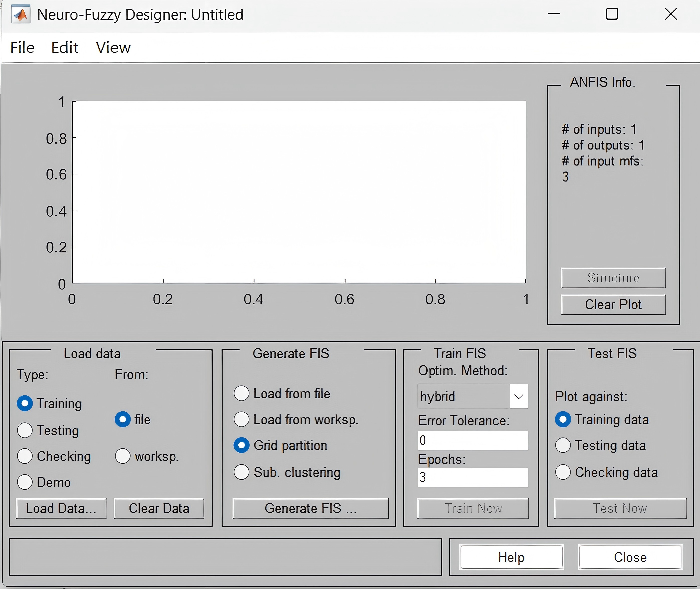The height and width of the screenshot is (589, 700).
Task: Open the View menu
Action: click(113, 47)
